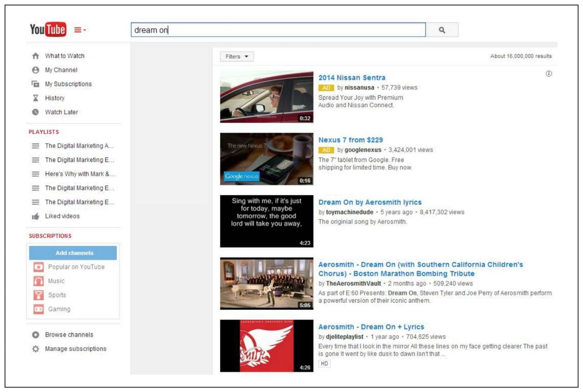583x392 pixels.
Task: Click the home icon beside What to Watch
Action: pyautogui.click(x=36, y=56)
